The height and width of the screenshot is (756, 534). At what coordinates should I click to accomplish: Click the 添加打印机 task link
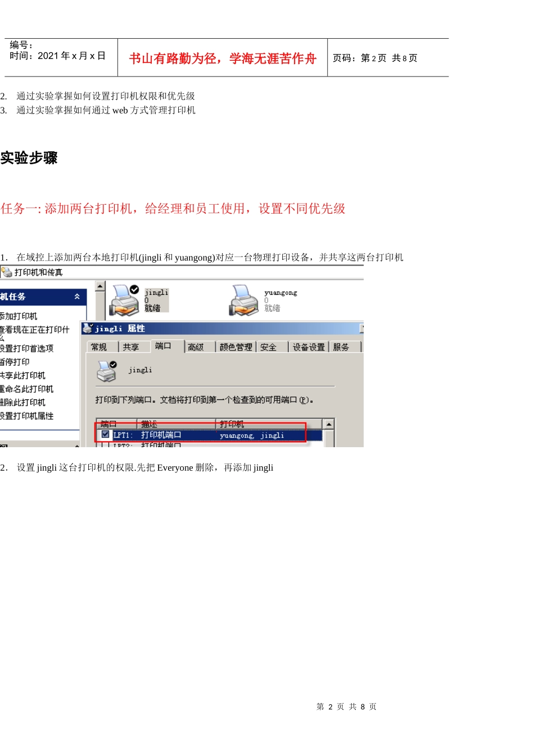pos(19,316)
